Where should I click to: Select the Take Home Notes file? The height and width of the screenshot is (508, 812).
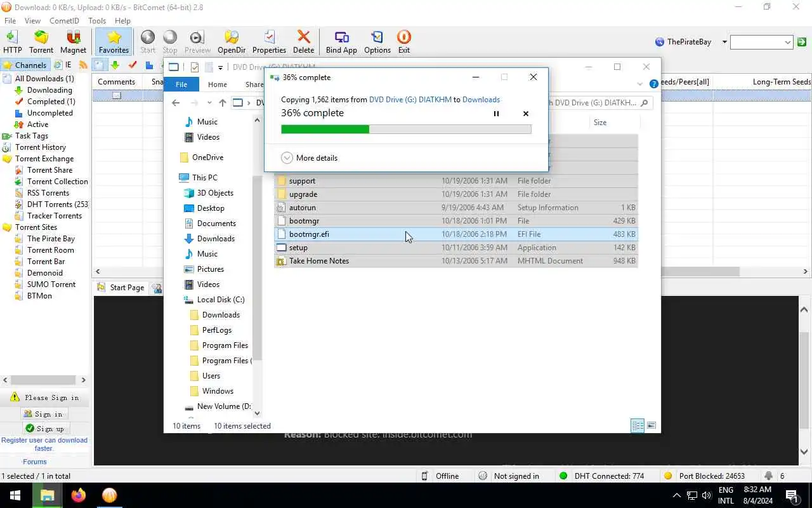[455, 261]
